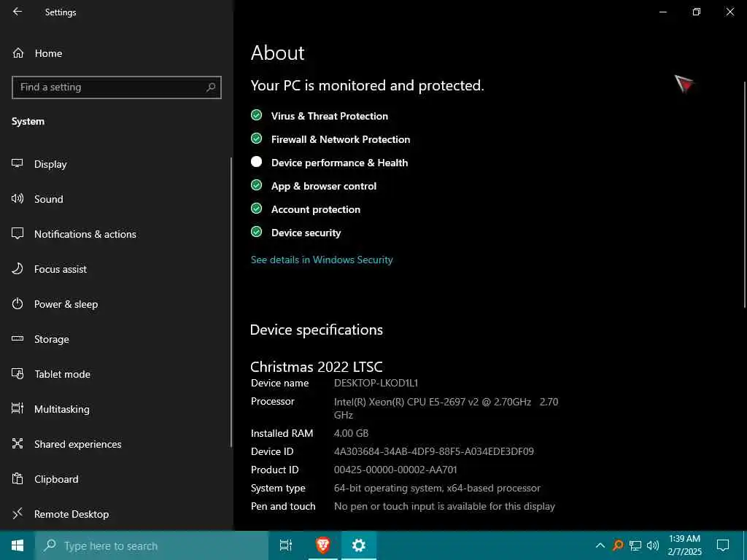Screen dimensions: 747x560
Task: Click the Tablet mode icon
Action: [x=18, y=374]
